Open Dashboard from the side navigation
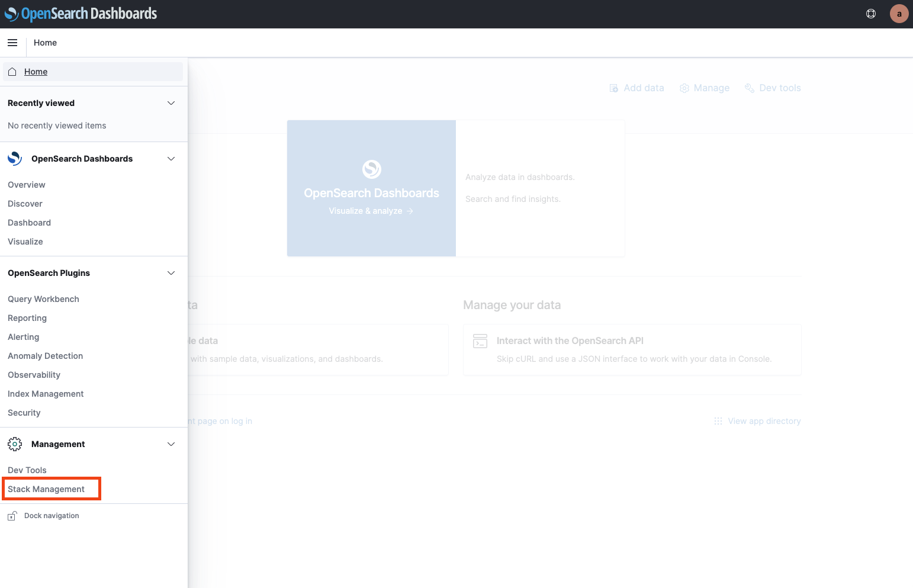Screen dimensions: 913x588 29,223
